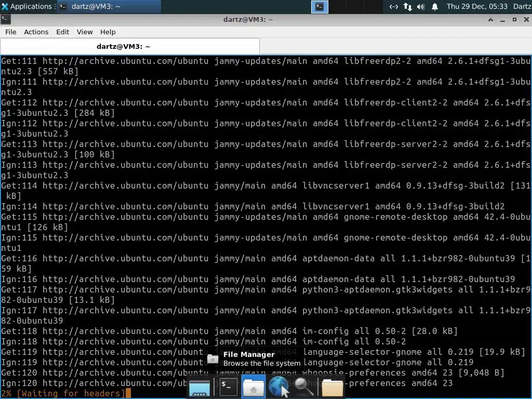
Task: Minimize the terminal window
Action: (502, 20)
